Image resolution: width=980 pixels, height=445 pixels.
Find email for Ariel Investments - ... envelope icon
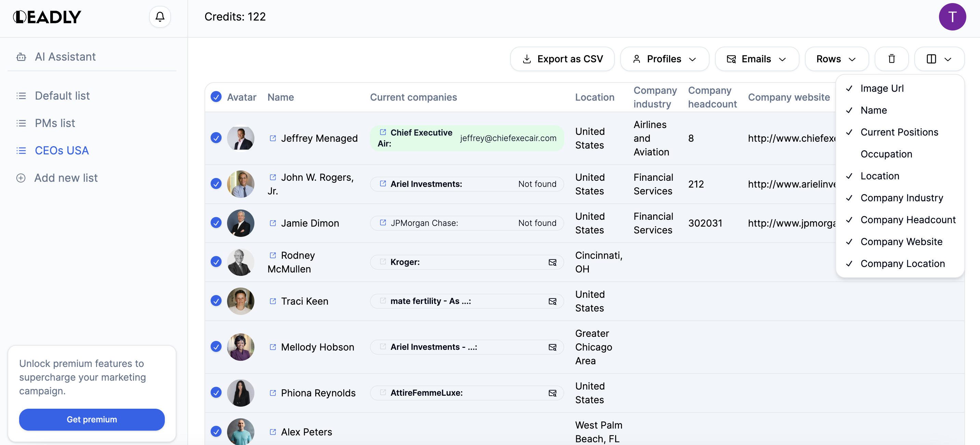point(552,347)
